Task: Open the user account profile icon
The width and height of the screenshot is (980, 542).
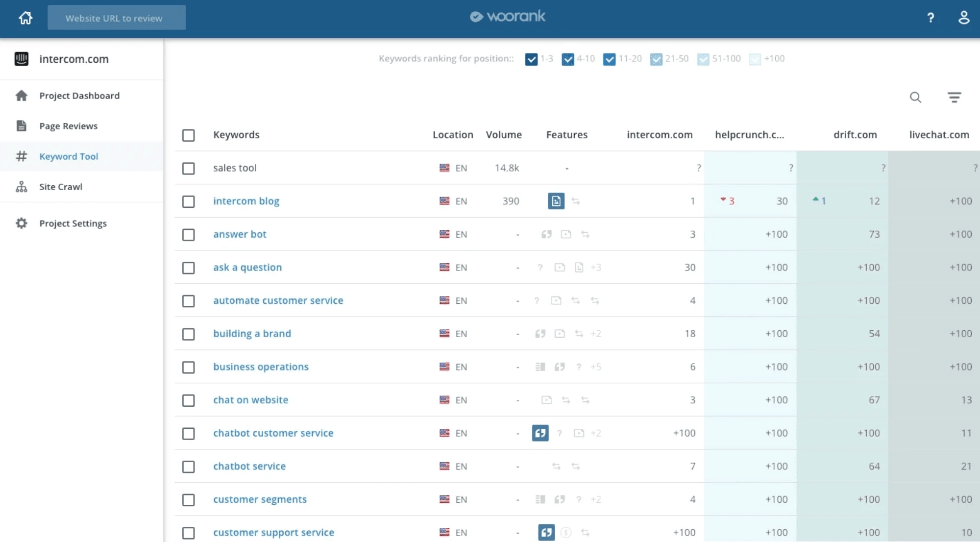Action: click(x=964, y=18)
